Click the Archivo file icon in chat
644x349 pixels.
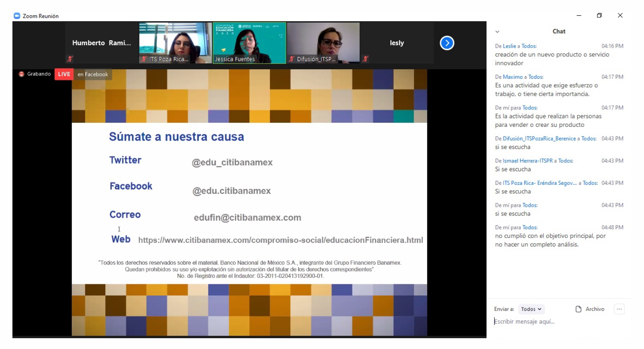click(x=579, y=309)
